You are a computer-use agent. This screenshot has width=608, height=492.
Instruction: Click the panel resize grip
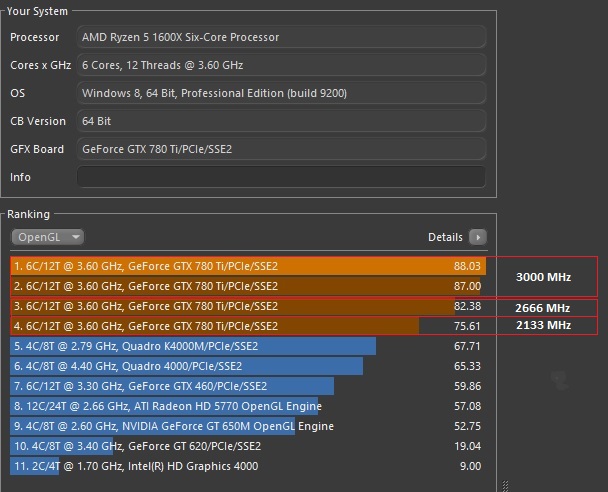[505, 486]
